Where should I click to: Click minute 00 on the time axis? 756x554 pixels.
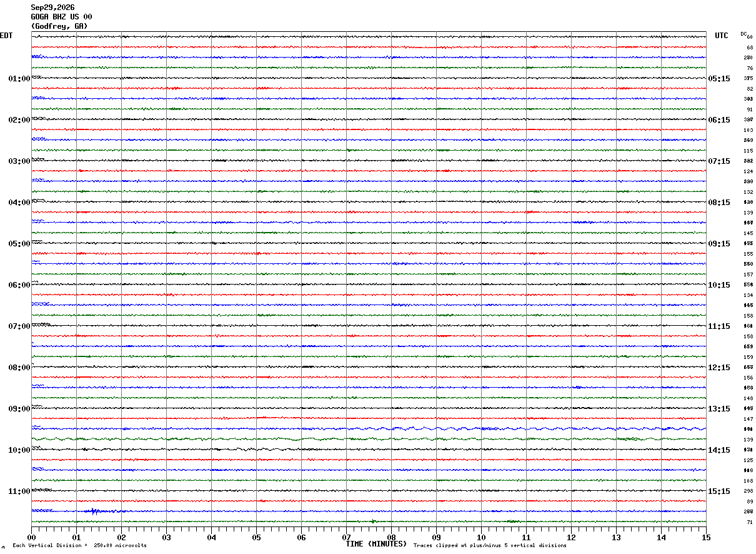[x=31, y=537]
